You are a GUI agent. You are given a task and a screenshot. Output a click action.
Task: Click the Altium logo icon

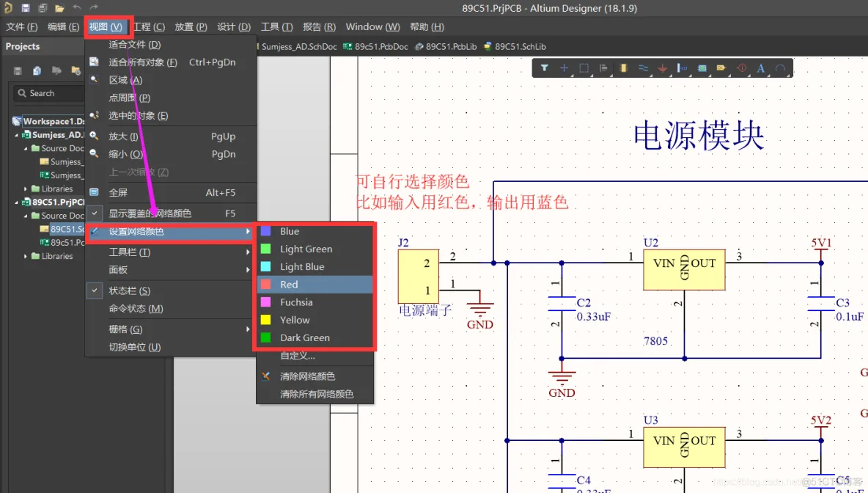pos(8,8)
